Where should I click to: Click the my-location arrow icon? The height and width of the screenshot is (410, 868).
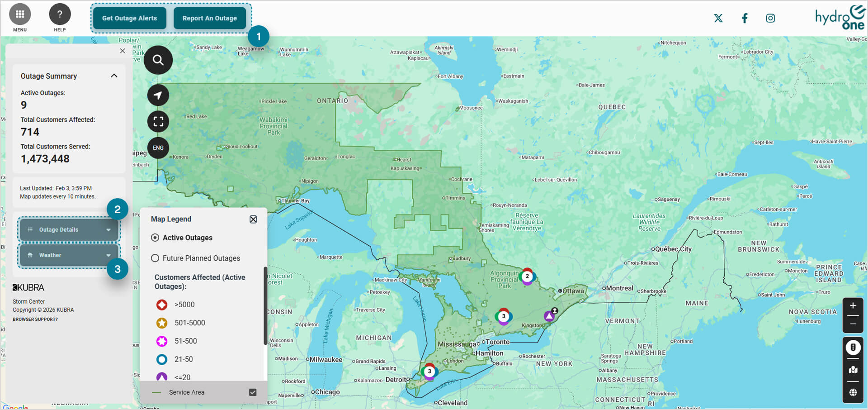coord(158,95)
